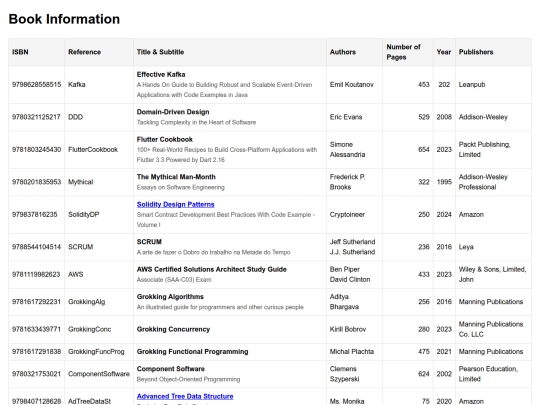The height and width of the screenshot is (405, 540).
Task: Click author Cryptoineer
Action: tap(347, 215)
